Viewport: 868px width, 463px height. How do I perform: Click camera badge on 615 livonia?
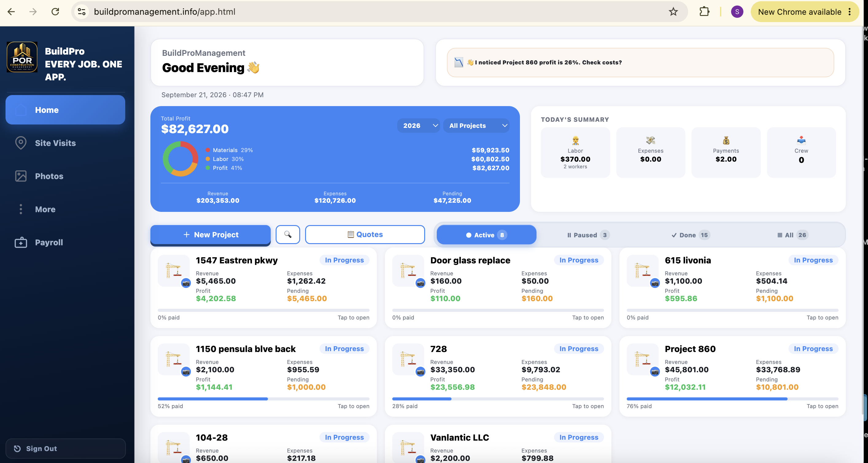click(655, 283)
